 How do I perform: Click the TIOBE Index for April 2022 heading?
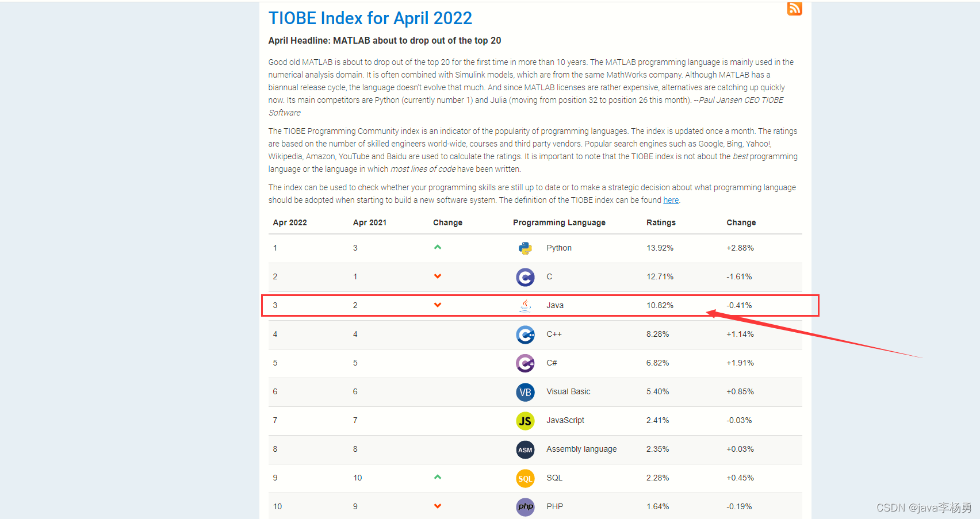click(x=370, y=18)
